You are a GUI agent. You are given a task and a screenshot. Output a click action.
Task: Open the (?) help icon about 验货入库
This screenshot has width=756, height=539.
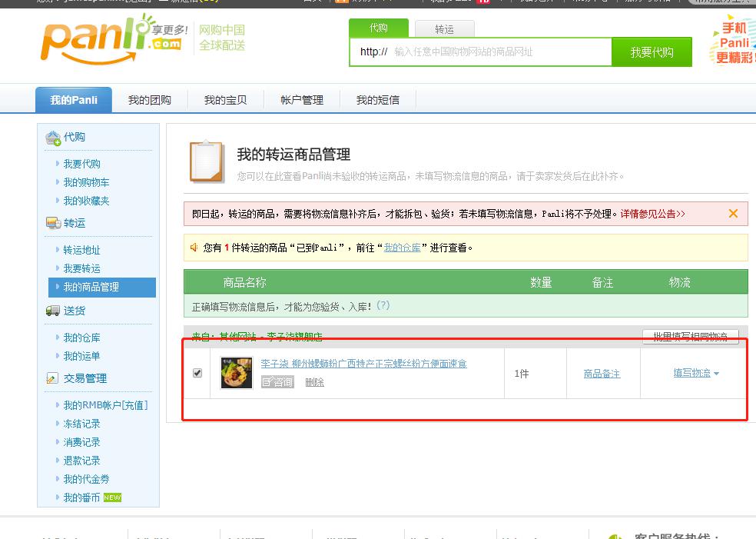click(x=383, y=304)
